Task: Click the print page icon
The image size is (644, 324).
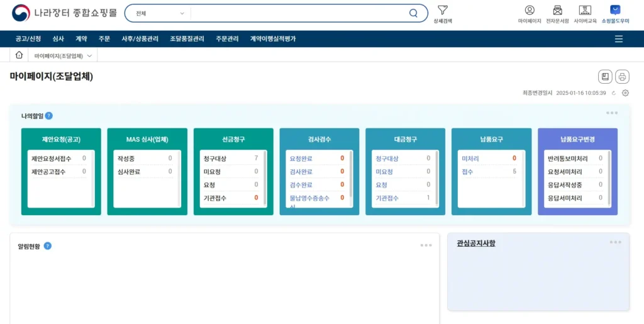Action: pyautogui.click(x=622, y=77)
